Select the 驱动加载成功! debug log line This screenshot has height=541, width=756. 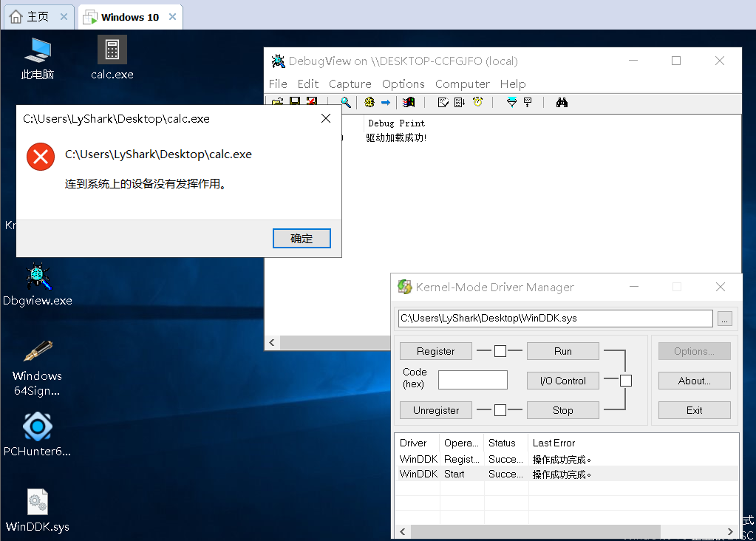pos(396,138)
